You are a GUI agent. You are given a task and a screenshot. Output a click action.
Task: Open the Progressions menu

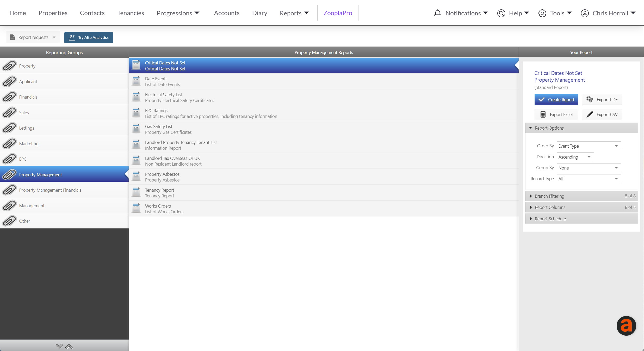pos(178,13)
